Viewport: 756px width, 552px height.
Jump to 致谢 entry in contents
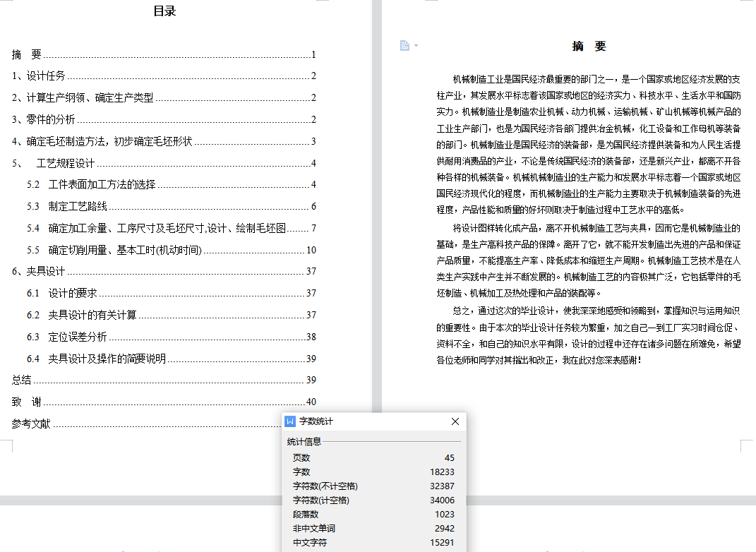[x=27, y=402]
